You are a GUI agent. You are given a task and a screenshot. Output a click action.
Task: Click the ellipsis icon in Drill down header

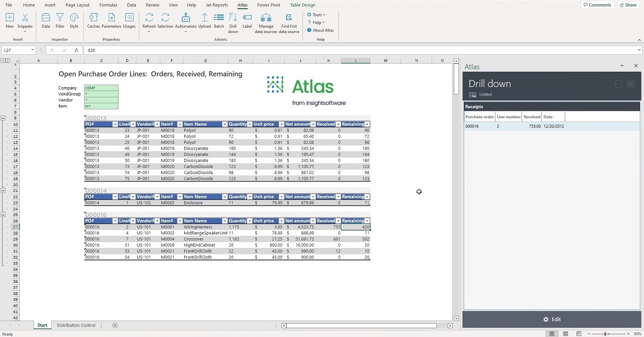tap(618, 84)
